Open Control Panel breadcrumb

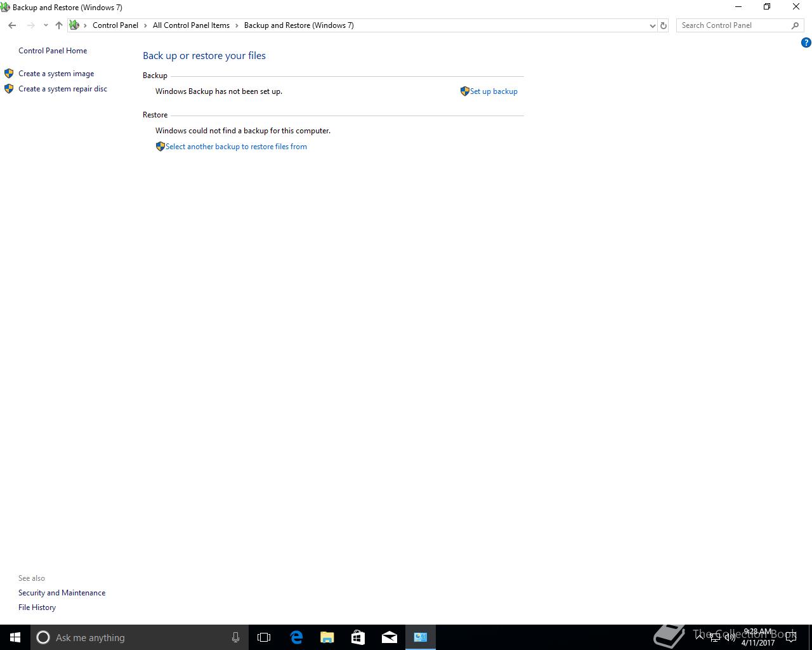tap(115, 25)
